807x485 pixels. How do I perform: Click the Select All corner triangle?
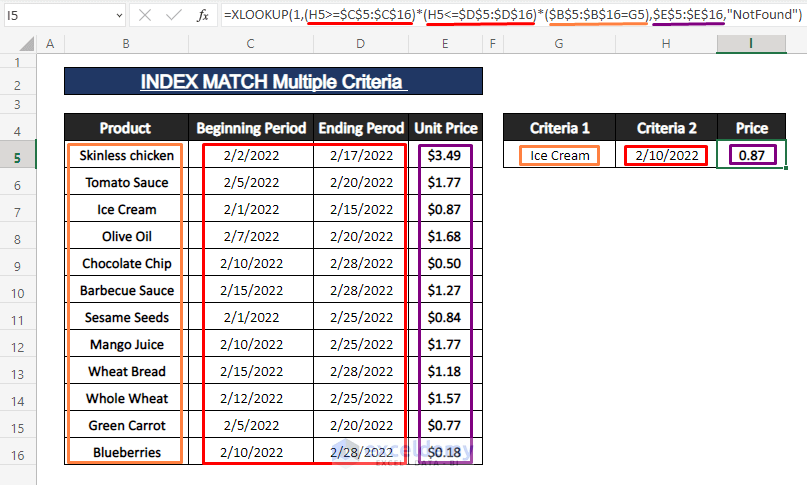tap(27, 44)
